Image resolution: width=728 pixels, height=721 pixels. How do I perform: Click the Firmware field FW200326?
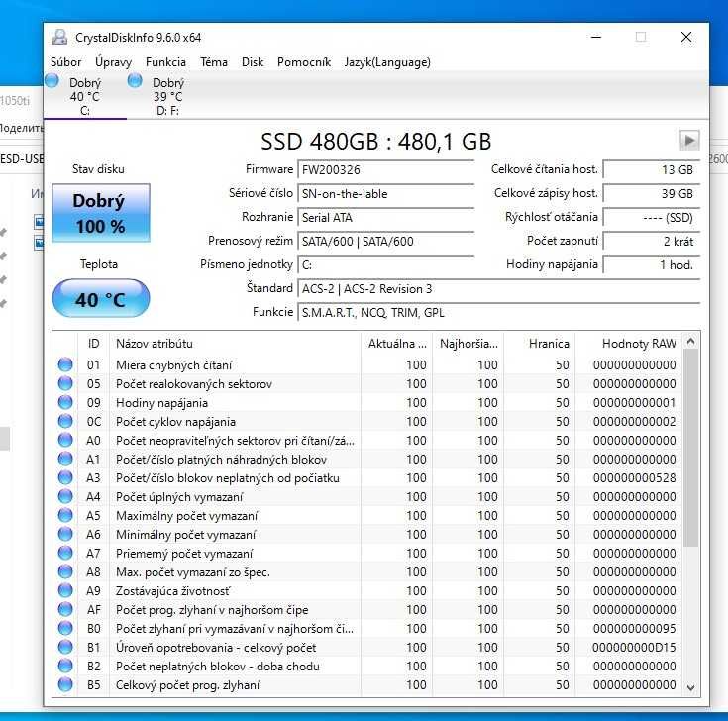pos(385,170)
